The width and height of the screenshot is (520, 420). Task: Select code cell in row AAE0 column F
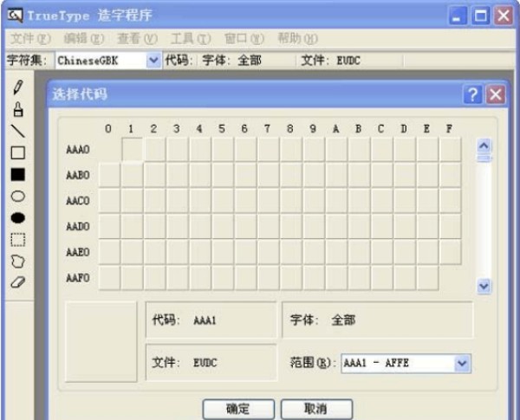(x=450, y=252)
